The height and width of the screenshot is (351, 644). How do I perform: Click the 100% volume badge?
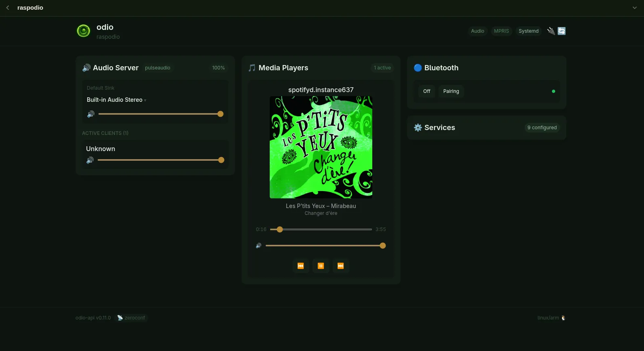tap(218, 68)
